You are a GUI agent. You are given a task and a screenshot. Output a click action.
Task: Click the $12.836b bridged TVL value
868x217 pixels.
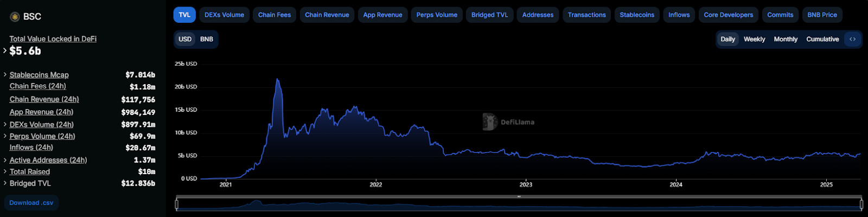pyautogui.click(x=138, y=183)
